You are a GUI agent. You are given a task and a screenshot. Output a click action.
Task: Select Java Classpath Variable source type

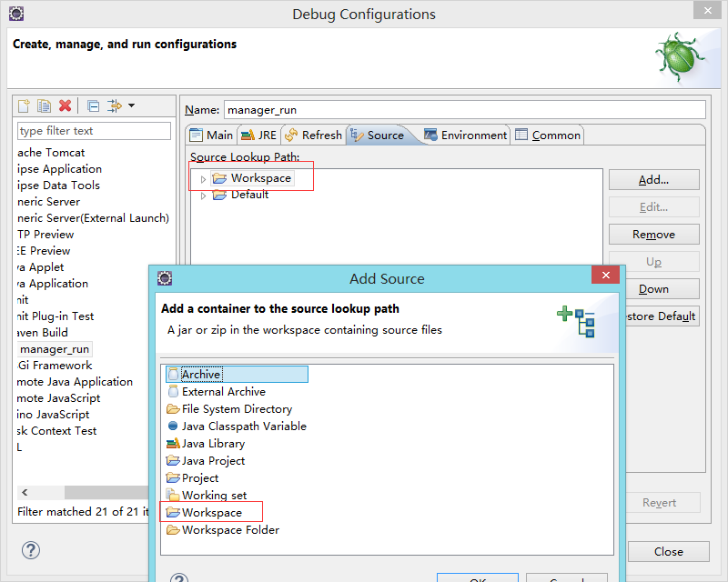click(x=238, y=426)
